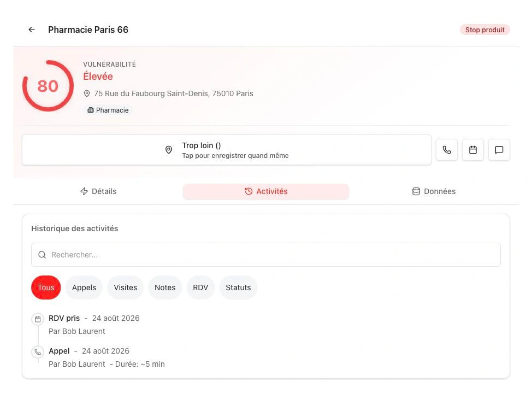
Task: Click the Pharmacie category tag
Action: [x=108, y=110]
